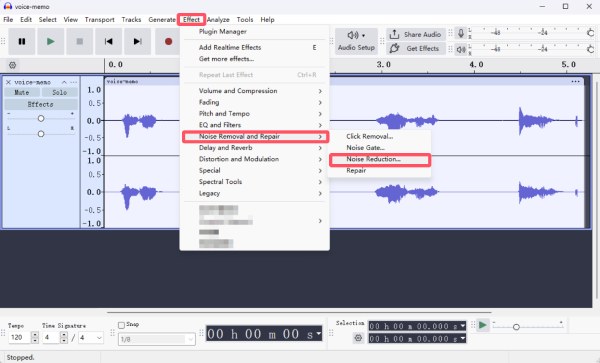
Task: Choose Noise Reduction... effect
Action: pyautogui.click(x=380, y=160)
